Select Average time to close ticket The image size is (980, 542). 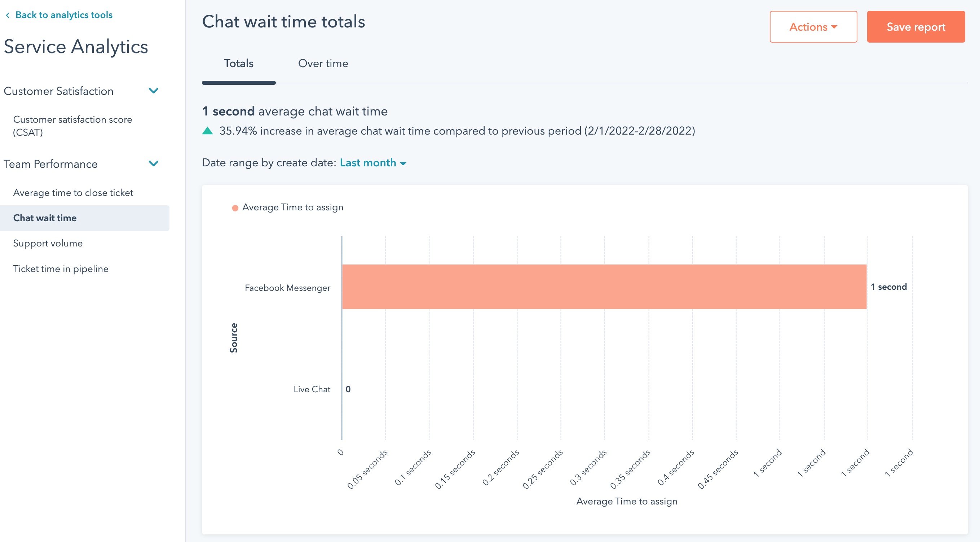(73, 193)
